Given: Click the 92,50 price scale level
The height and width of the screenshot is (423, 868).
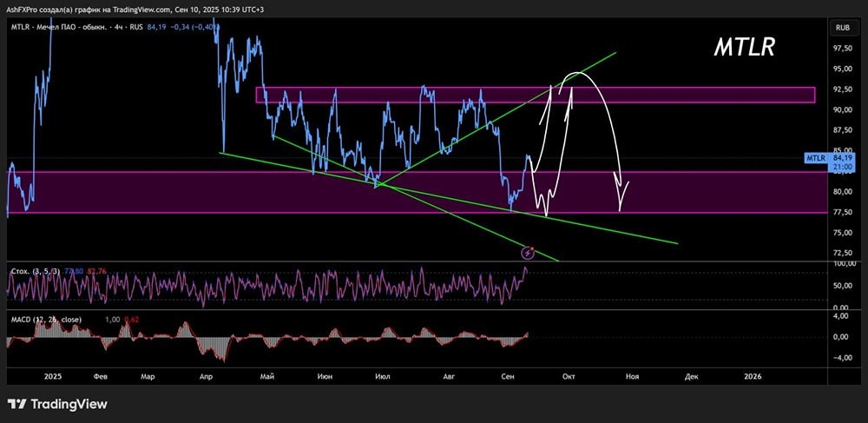Looking at the screenshot, I should coord(843,89).
